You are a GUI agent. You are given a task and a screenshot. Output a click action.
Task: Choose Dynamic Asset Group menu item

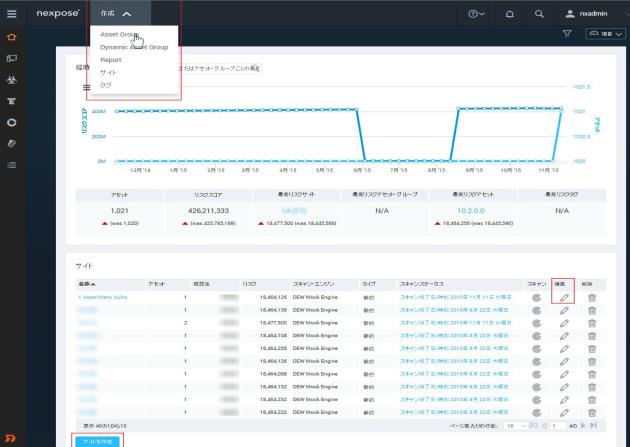(x=134, y=47)
